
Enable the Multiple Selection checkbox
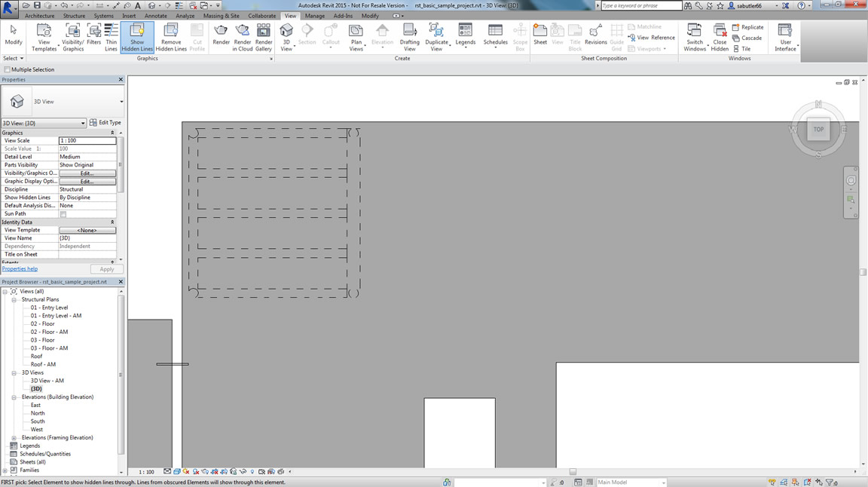[x=8, y=69]
